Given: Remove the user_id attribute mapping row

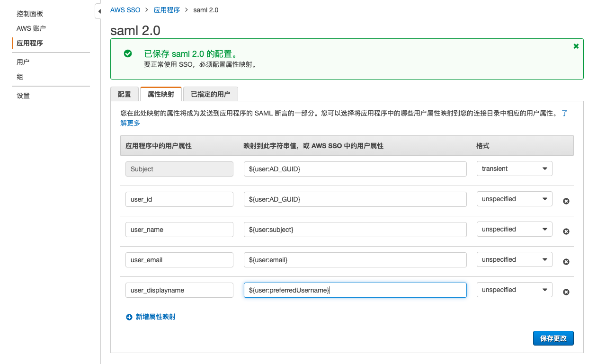Looking at the screenshot, I should (566, 201).
